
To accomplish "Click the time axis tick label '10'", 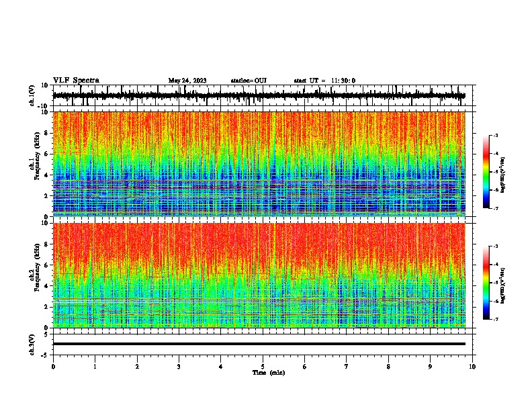I will (472, 367).
